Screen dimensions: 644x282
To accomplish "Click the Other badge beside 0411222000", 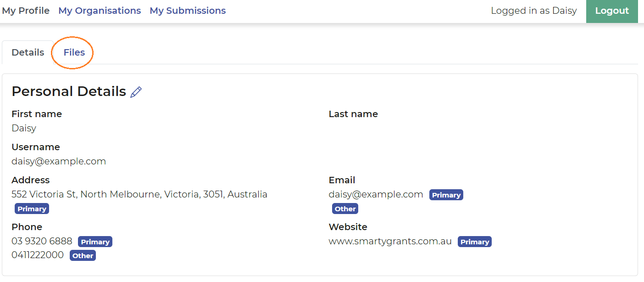I will (83, 255).
